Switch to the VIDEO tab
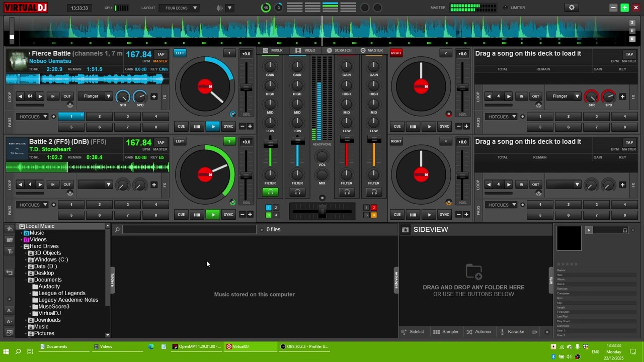This screenshot has width=644, height=362. point(305,50)
